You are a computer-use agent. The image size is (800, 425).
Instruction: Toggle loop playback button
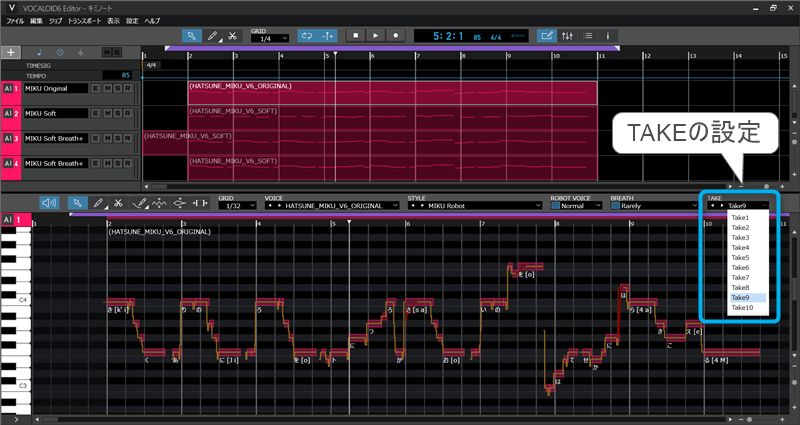pos(307,36)
